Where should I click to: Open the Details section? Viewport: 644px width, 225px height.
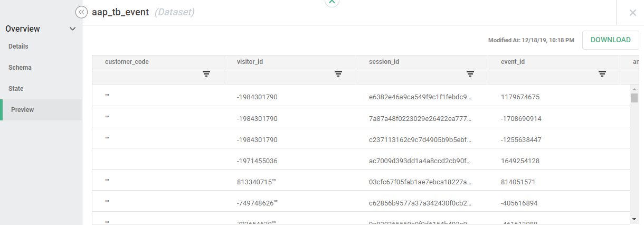pos(18,46)
